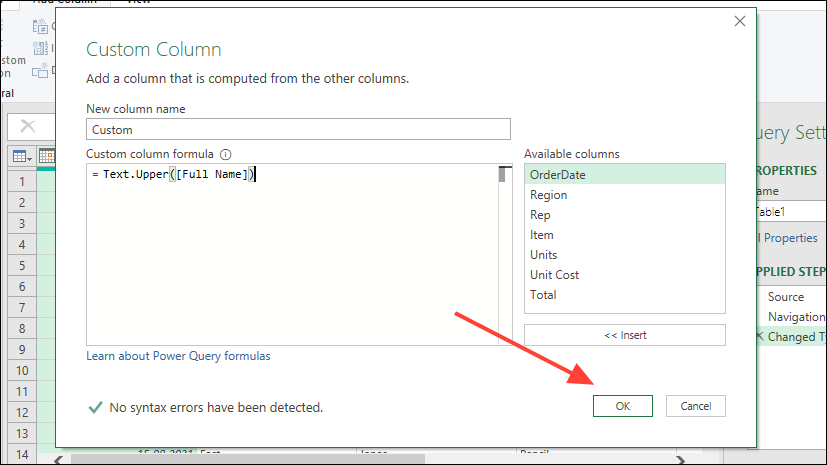This screenshot has height=465, width=827.
Task: Close the Custom Column dialog
Action: click(x=739, y=21)
